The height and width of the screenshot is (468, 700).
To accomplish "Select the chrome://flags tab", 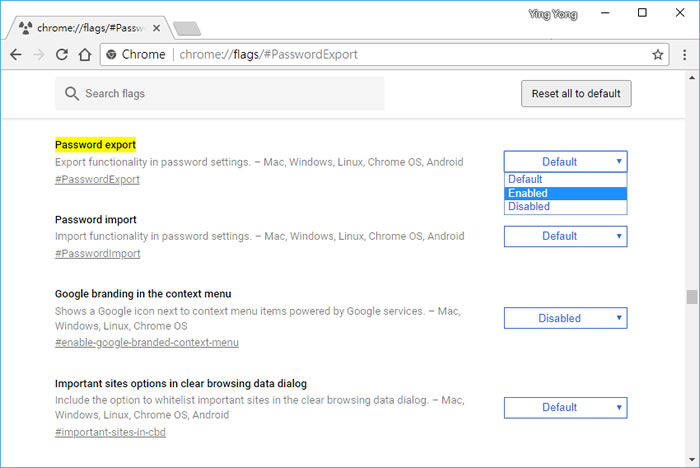I will pos(89,28).
